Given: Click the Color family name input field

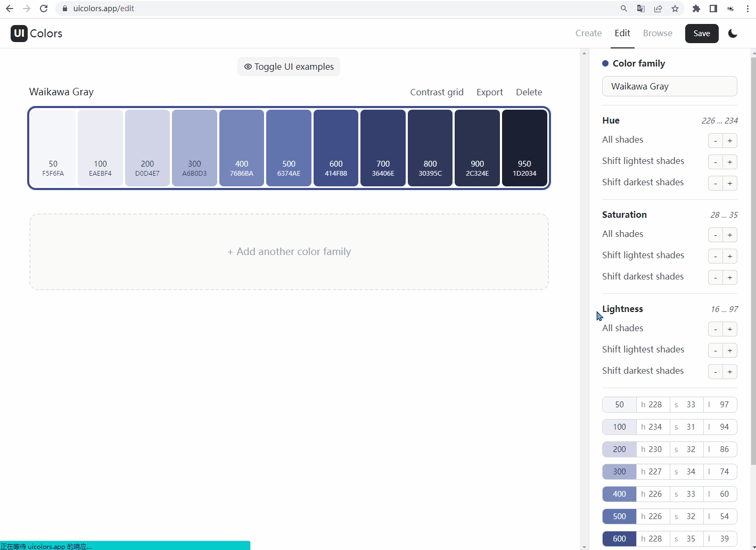Looking at the screenshot, I should (x=669, y=86).
